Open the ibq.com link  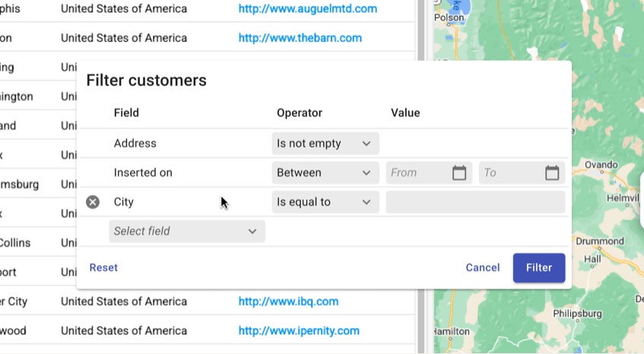point(288,302)
